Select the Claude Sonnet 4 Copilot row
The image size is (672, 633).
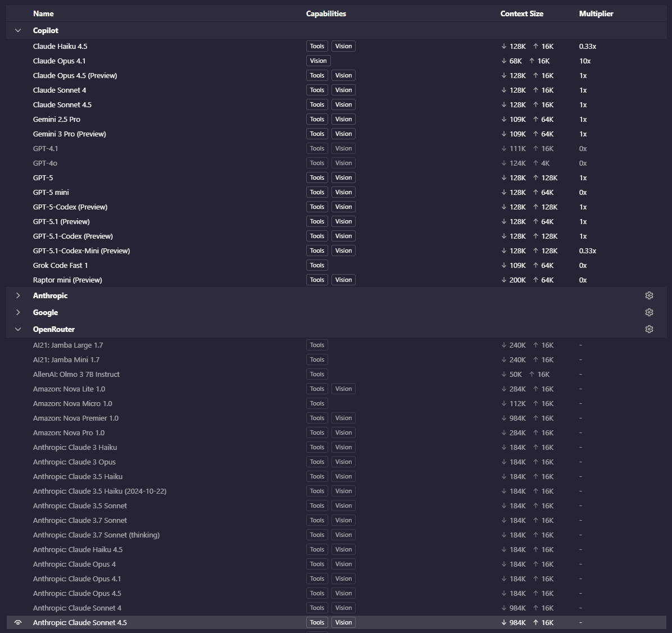pos(337,90)
